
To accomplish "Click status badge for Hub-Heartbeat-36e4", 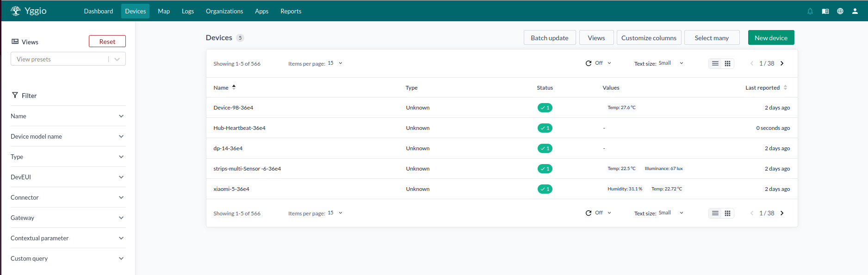I will click(x=545, y=128).
